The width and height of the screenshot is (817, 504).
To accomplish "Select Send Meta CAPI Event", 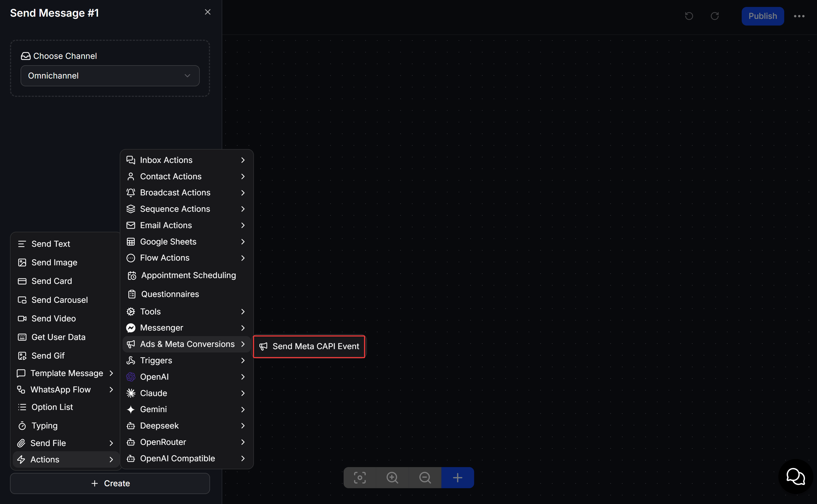I will coord(309,346).
